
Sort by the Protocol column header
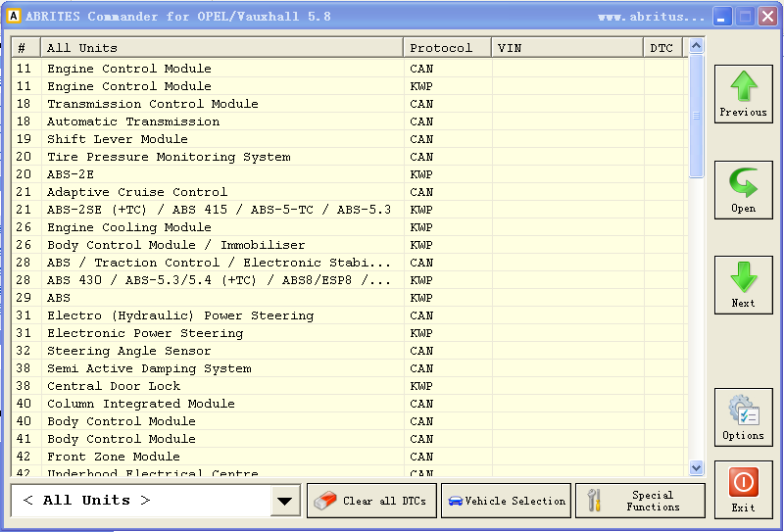click(446, 48)
